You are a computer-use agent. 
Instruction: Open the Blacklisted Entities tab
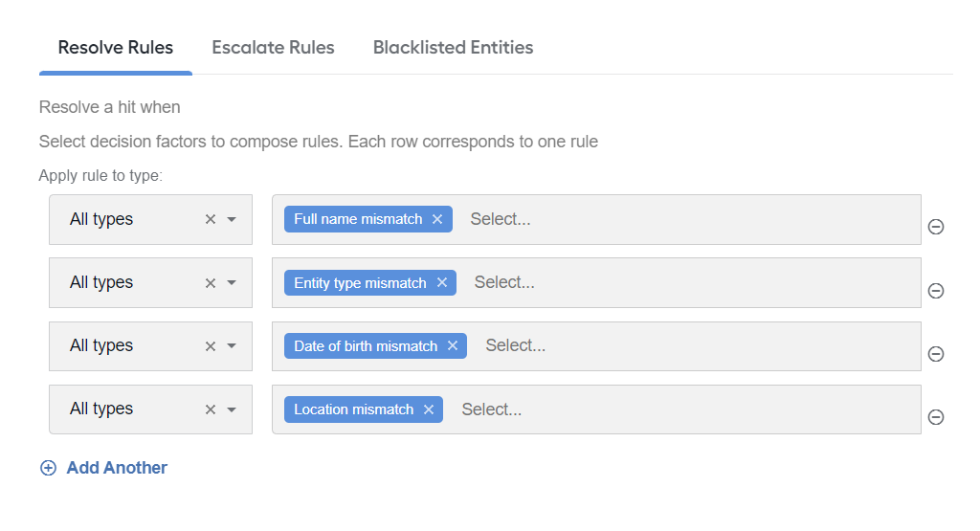coord(453,48)
